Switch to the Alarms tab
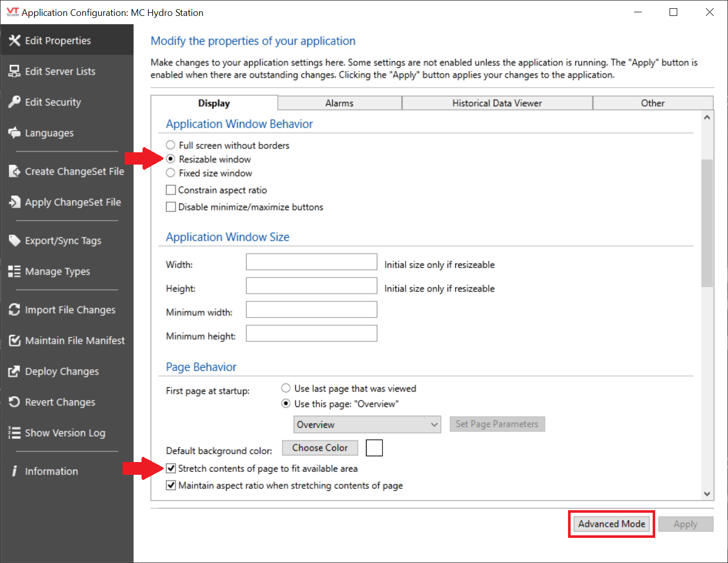This screenshot has height=563, width=728. (x=339, y=103)
